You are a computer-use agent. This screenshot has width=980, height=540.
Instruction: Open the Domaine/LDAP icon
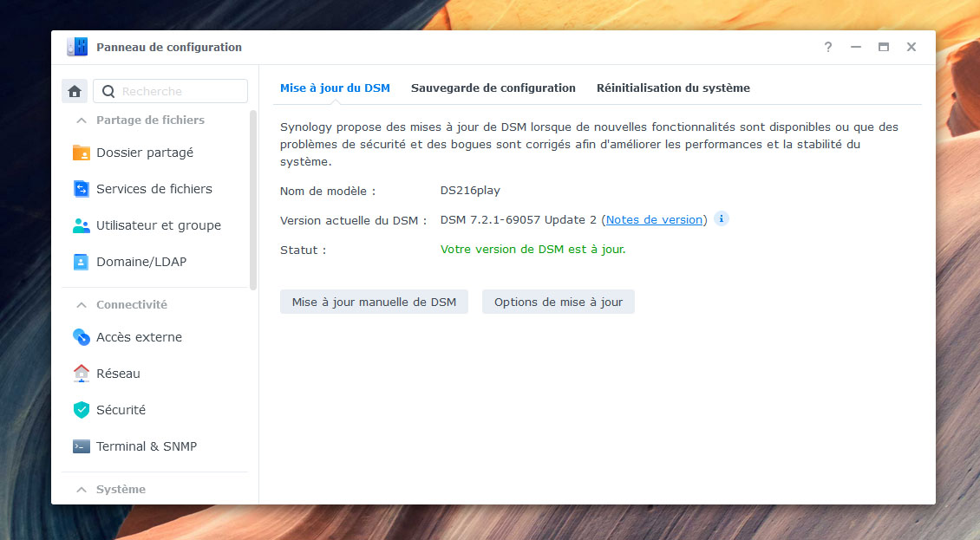[82, 262]
